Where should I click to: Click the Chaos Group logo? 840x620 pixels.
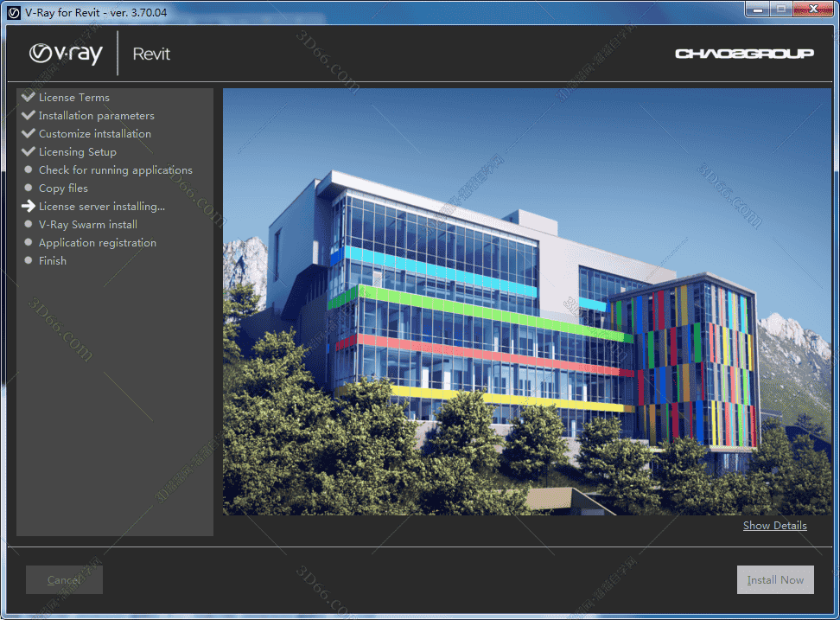744,54
